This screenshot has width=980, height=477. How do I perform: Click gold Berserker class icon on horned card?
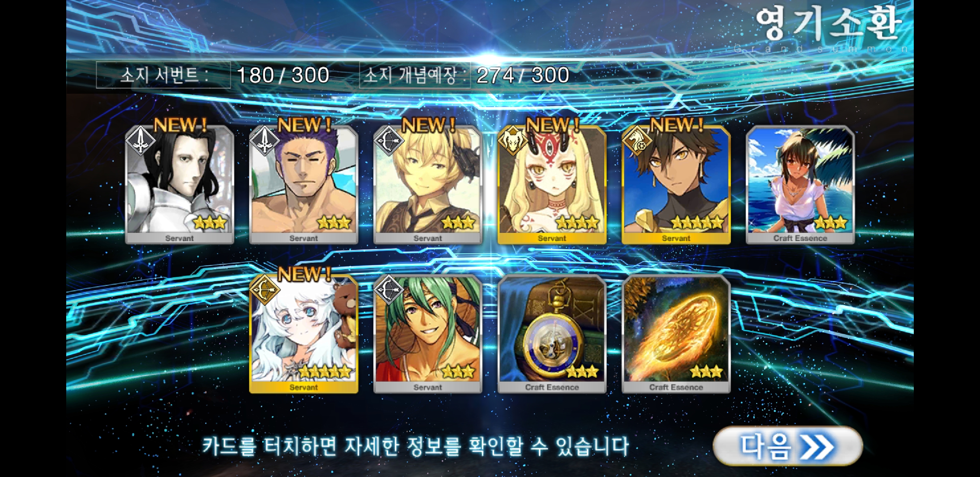[513, 140]
